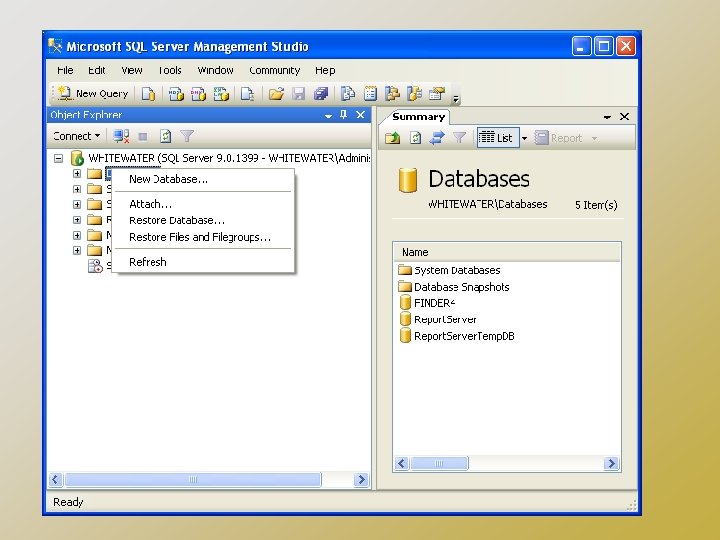Toggle the Object Explorer auto-hide pin

(x=343, y=115)
